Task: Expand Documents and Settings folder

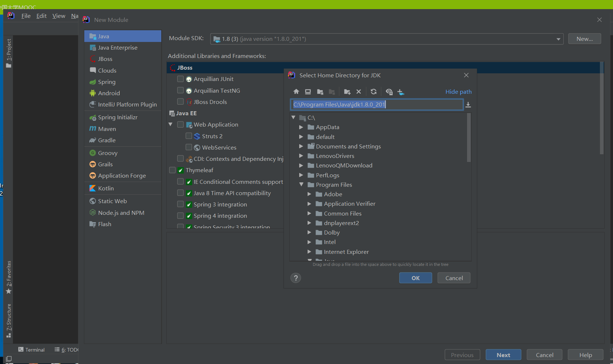Action: (x=301, y=146)
